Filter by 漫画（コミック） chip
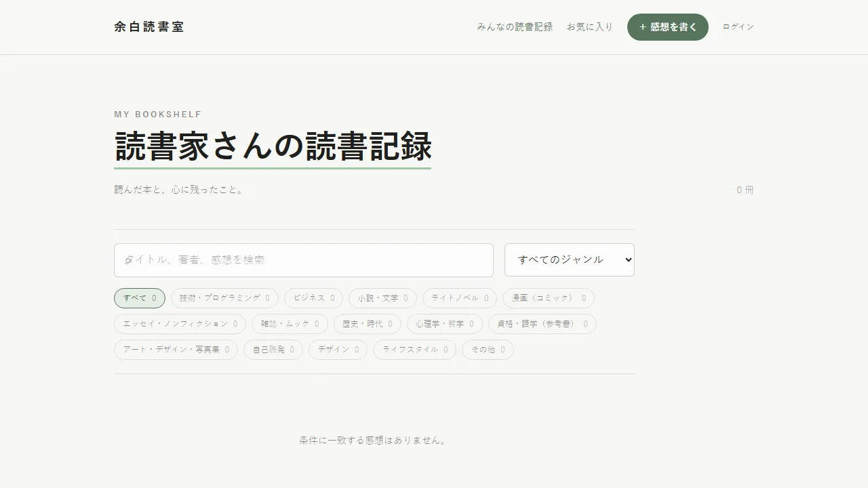The image size is (868, 488). pyautogui.click(x=549, y=298)
